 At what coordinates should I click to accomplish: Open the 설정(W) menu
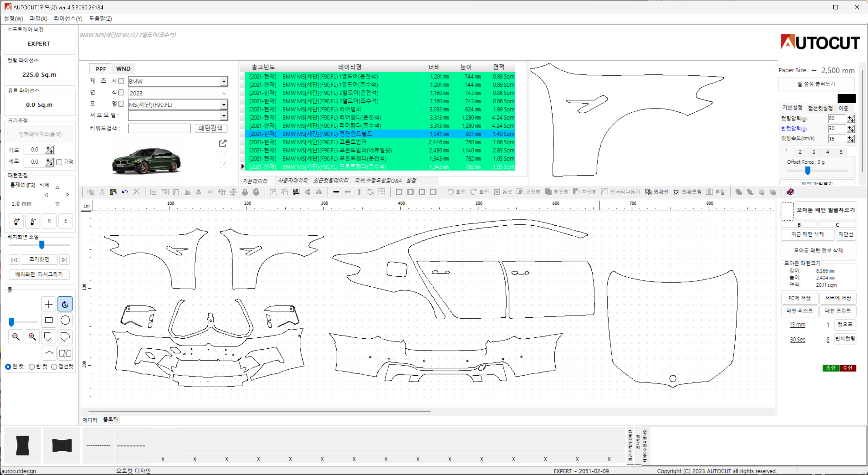pos(13,18)
